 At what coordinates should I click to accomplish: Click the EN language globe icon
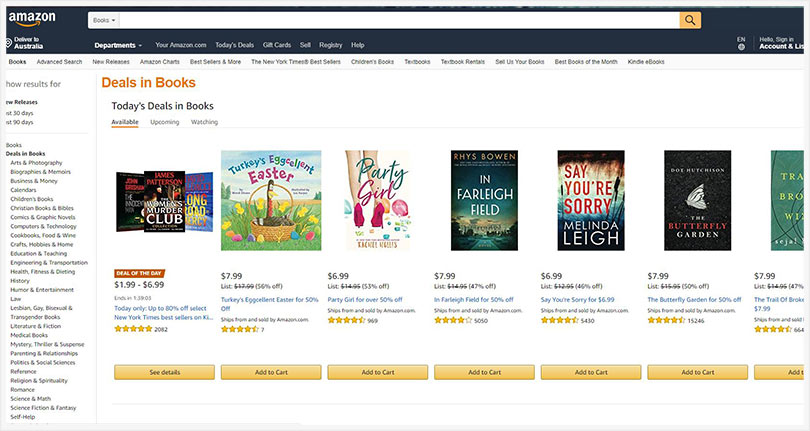point(741,47)
